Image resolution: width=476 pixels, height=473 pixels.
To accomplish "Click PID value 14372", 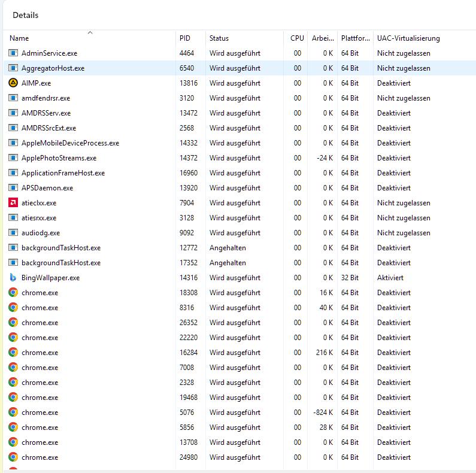I will coord(189,158).
